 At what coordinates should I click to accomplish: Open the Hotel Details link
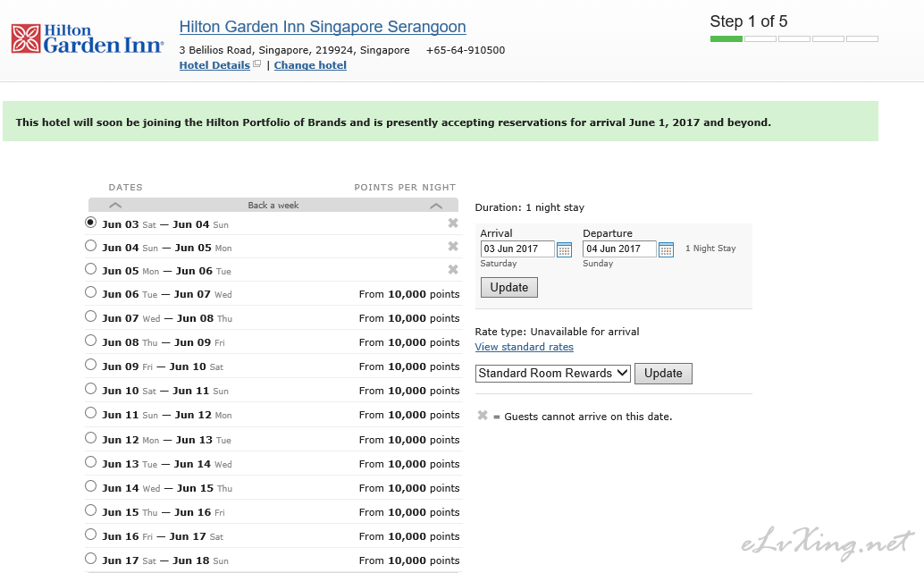[x=214, y=65]
